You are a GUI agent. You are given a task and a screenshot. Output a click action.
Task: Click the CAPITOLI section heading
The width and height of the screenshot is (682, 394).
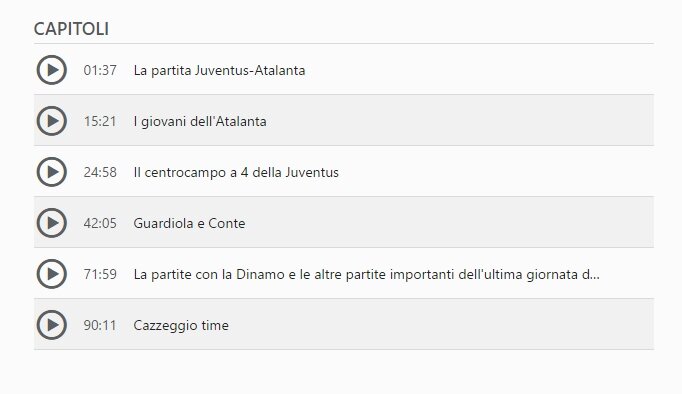(71, 29)
